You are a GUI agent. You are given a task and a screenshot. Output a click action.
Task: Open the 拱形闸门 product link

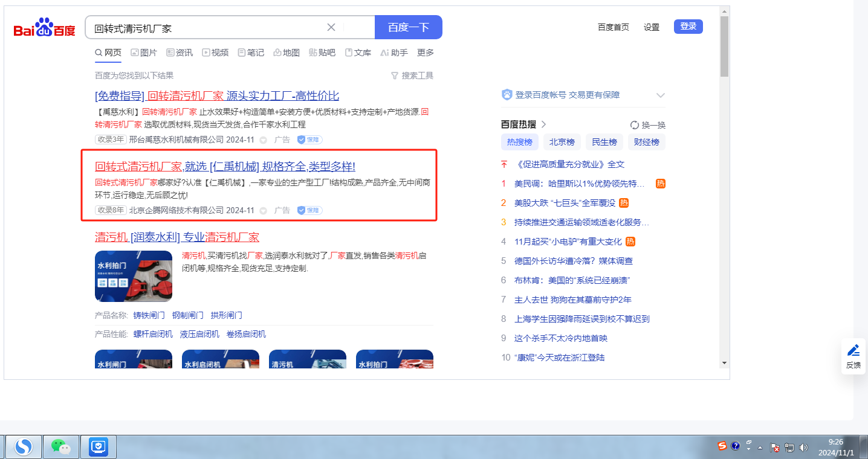227,315
